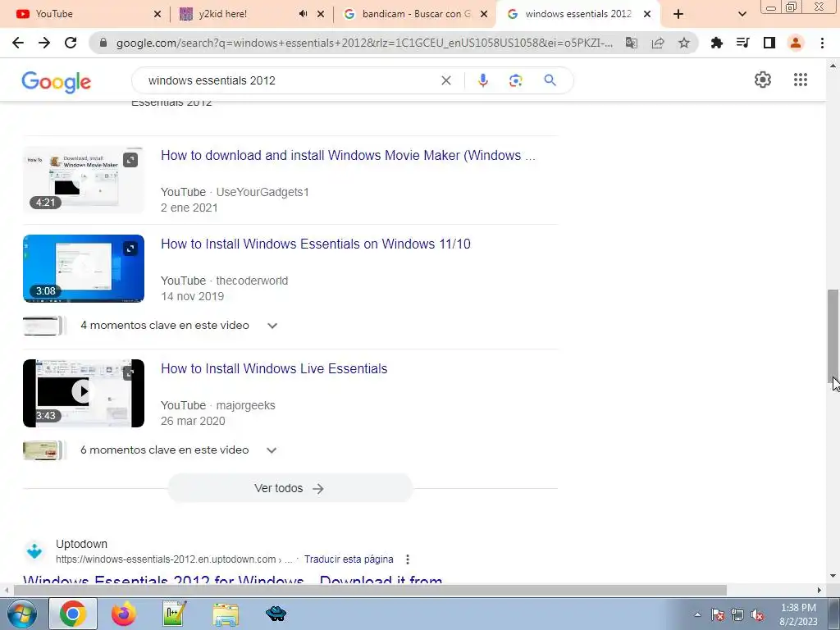Open the Chrome three-dot menu
The width and height of the screenshot is (840, 630).
click(x=822, y=43)
